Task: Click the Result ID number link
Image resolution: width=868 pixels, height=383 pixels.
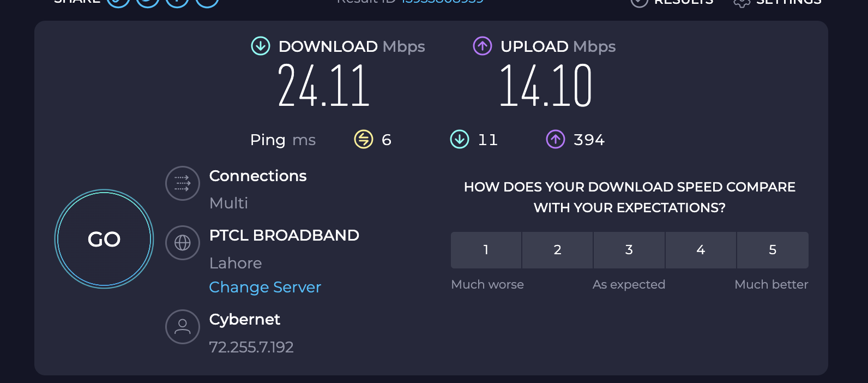Action: [x=443, y=2]
